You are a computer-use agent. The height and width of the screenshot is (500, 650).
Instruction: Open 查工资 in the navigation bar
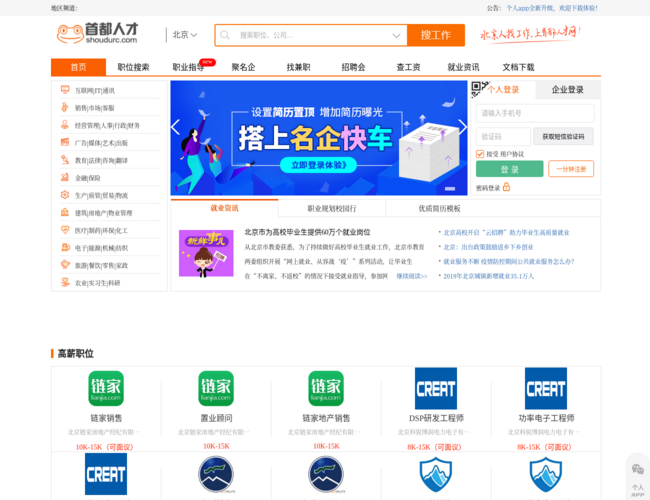(x=408, y=67)
